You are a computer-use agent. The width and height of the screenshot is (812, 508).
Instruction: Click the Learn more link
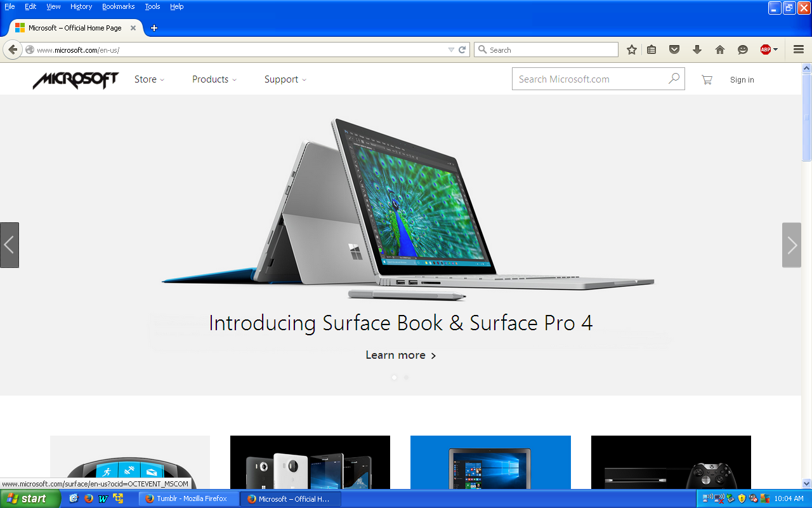click(400, 355)
